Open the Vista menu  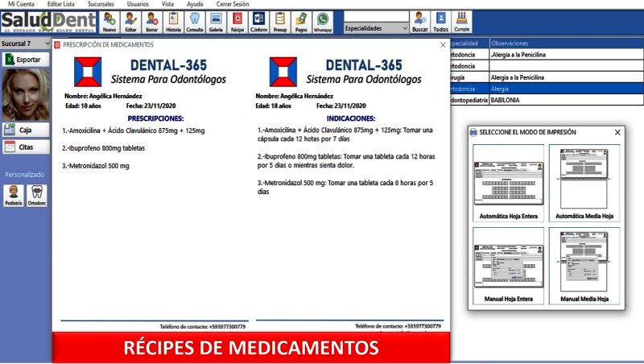click(x=167, y=4)
